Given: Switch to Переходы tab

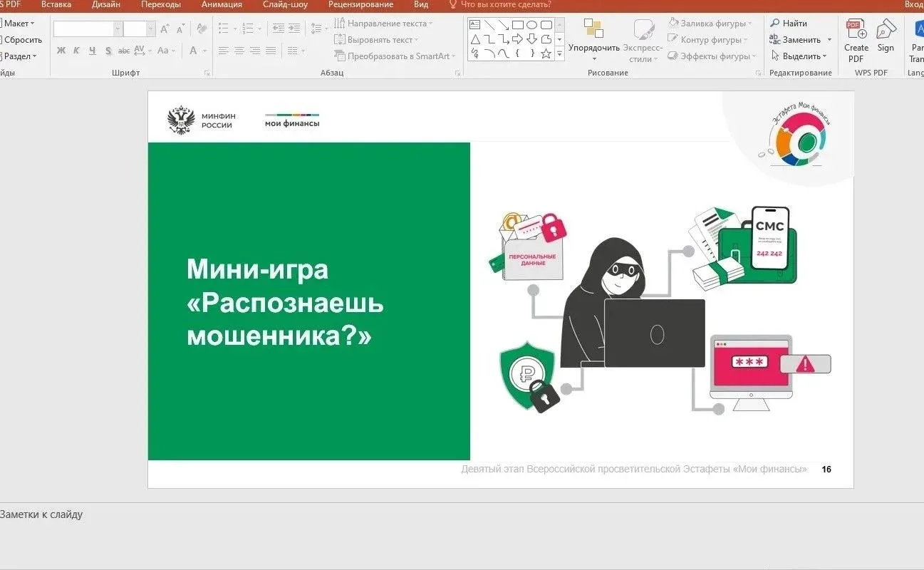Looking at the screenshot, I should [161, 4].
